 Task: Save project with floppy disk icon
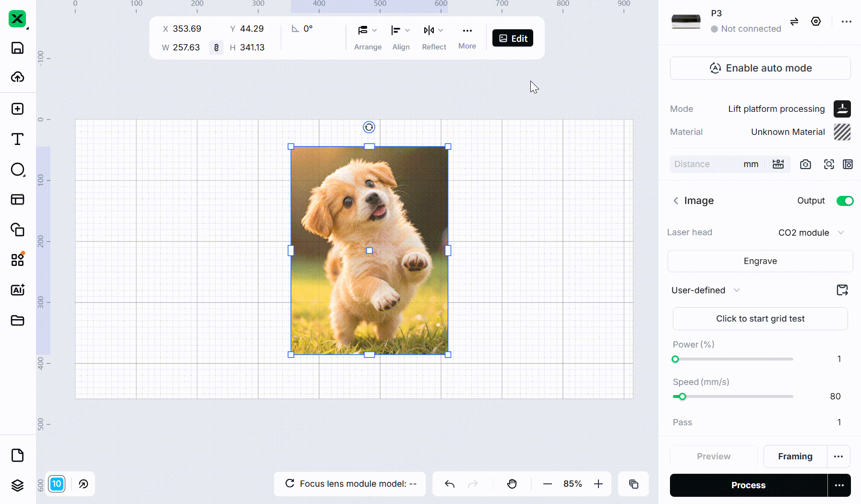(17, 48)
